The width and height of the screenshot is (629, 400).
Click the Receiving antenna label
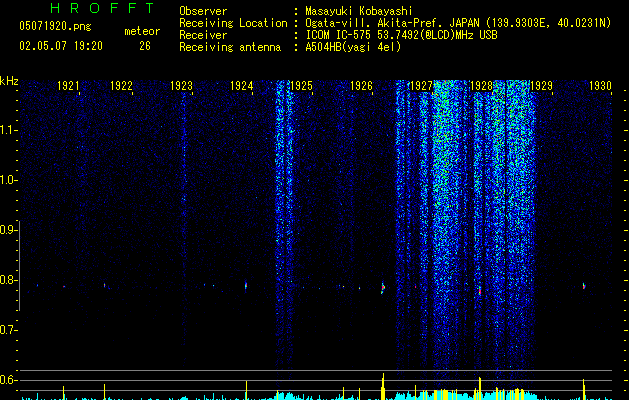tap(230, 47)
